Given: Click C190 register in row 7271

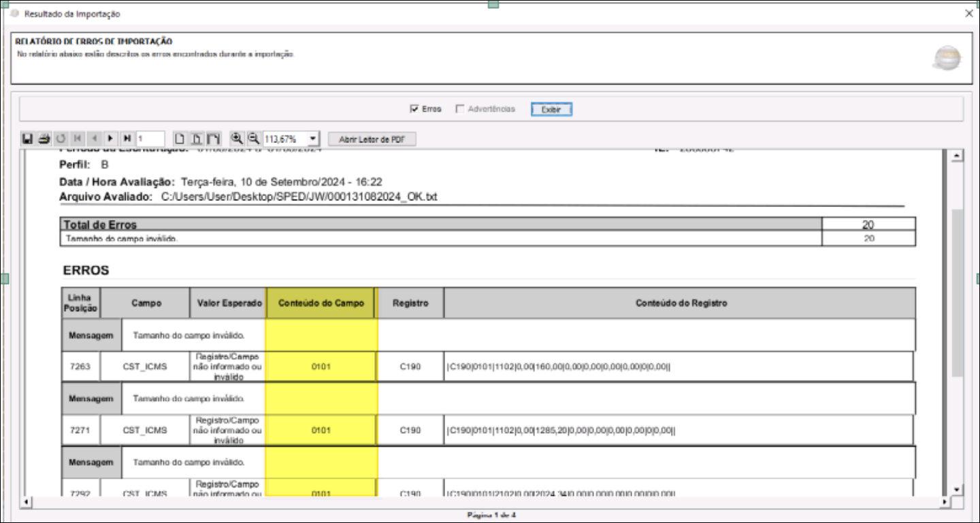Looking at the screenshot, I should (410, 430).
